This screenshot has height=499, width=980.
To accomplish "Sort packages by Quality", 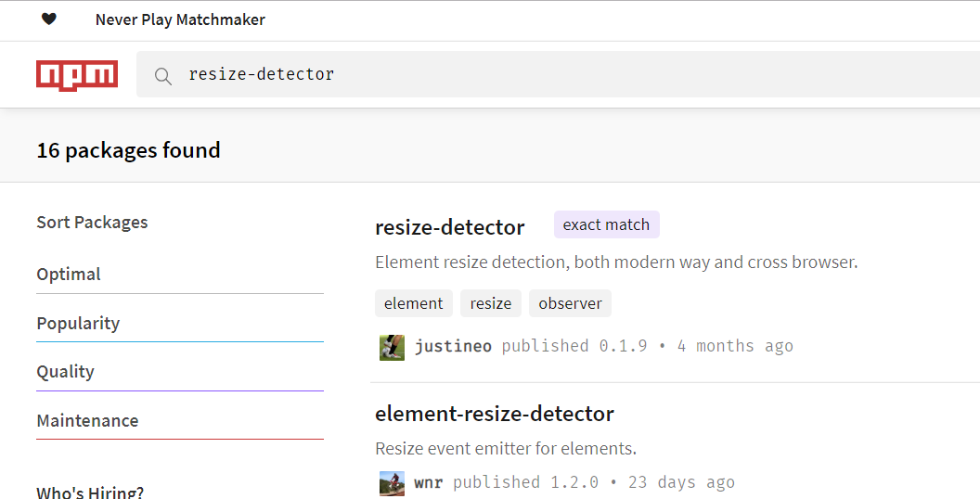I will 180,372.
